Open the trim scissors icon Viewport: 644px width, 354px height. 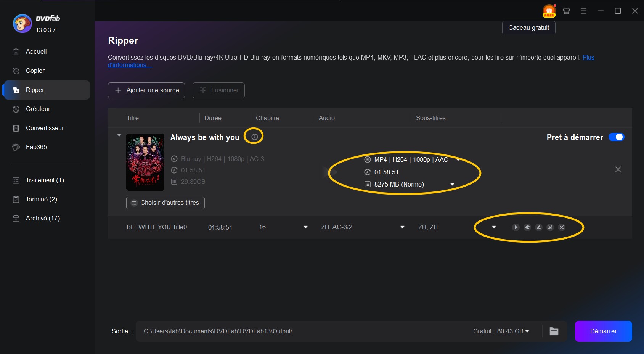click(x=550, y=227)
